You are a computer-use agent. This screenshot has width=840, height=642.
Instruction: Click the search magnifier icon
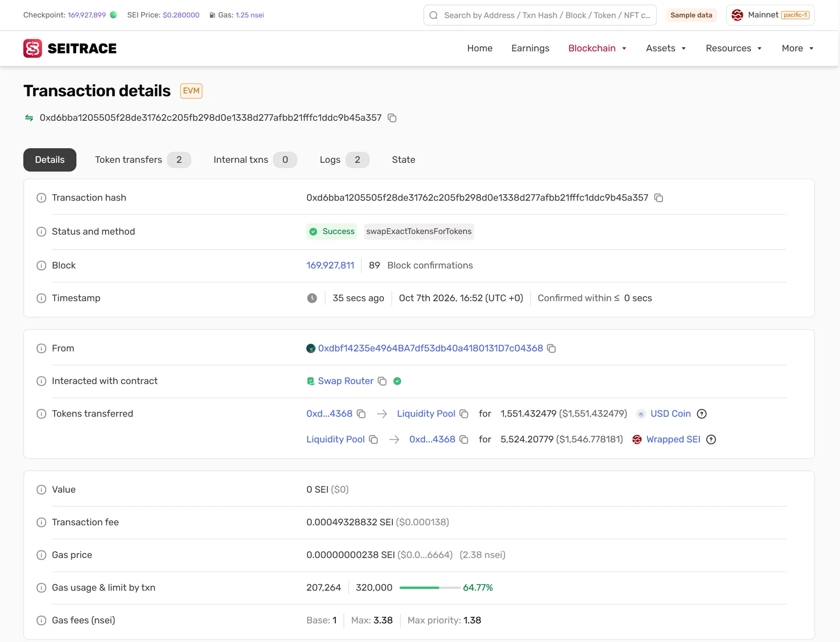coord(434,15)
